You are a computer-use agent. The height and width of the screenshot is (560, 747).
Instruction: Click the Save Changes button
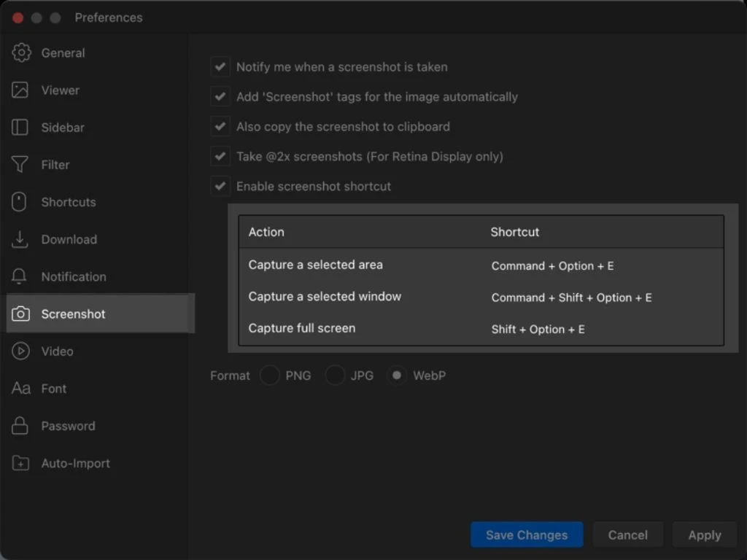526,535
